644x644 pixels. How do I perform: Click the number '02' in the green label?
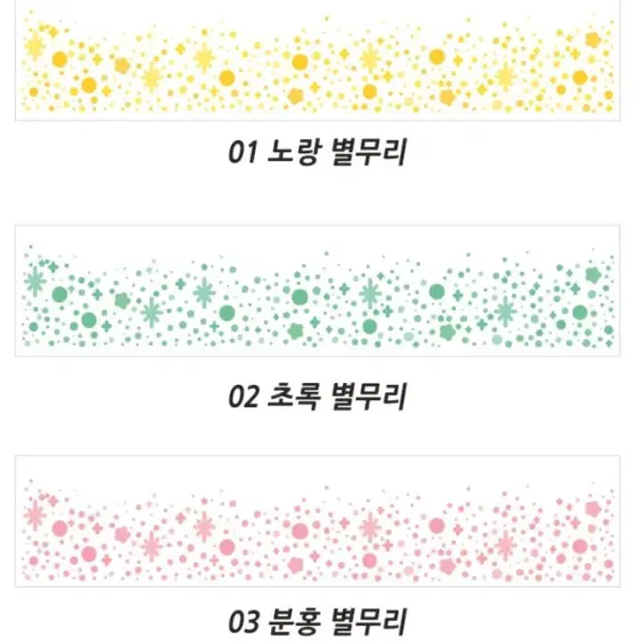243,396
